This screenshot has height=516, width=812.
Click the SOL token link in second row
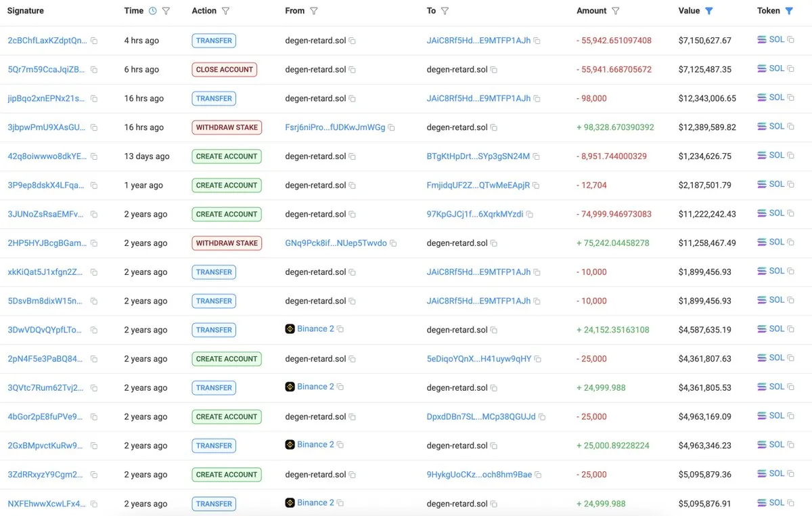click(776, 68)
